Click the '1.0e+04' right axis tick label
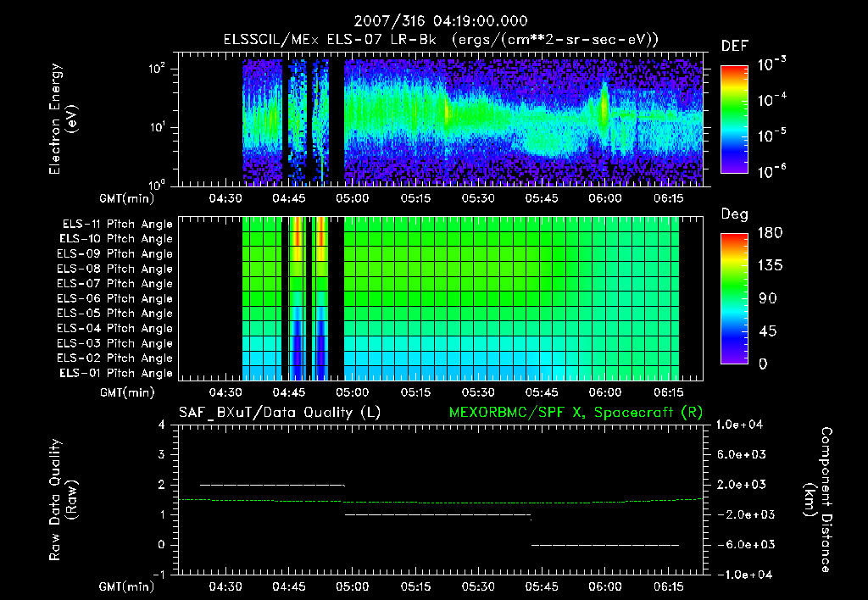868x600 pixels. (x=739, y=425)
